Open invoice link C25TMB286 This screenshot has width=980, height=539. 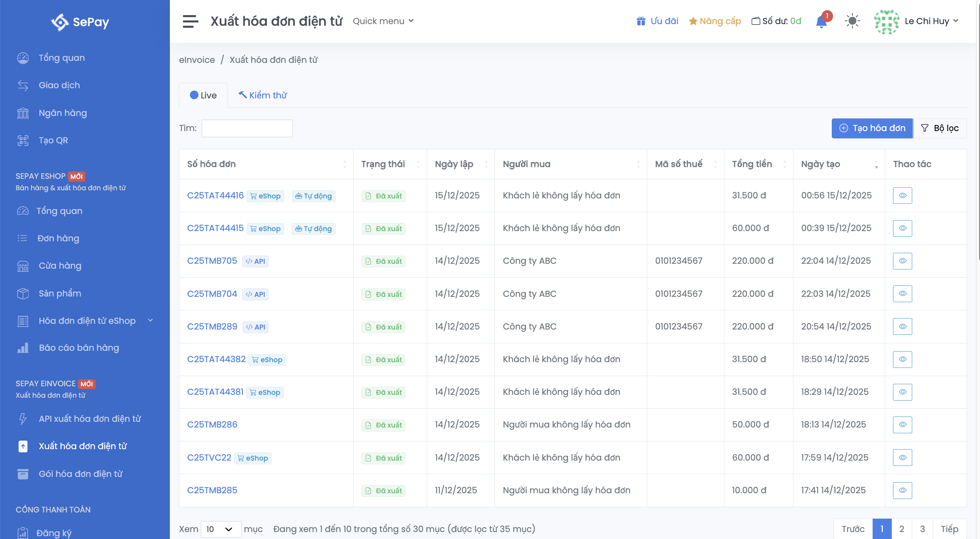[212, 425]
